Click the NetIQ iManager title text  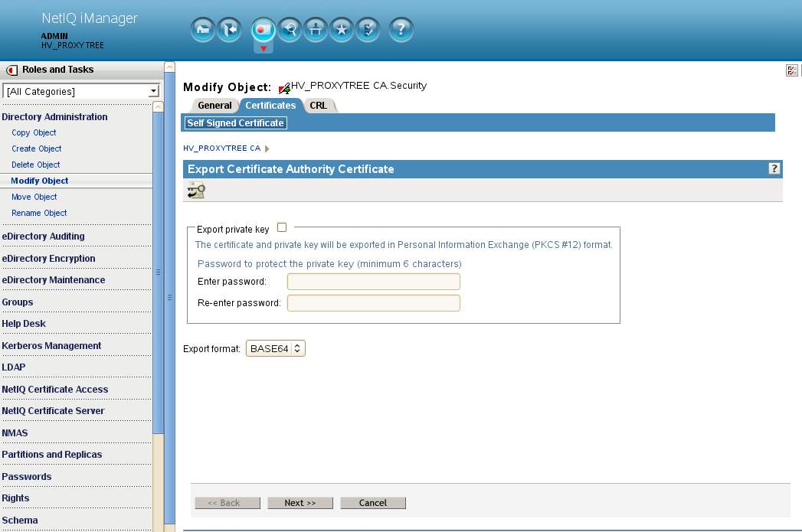tap(90, 18)
